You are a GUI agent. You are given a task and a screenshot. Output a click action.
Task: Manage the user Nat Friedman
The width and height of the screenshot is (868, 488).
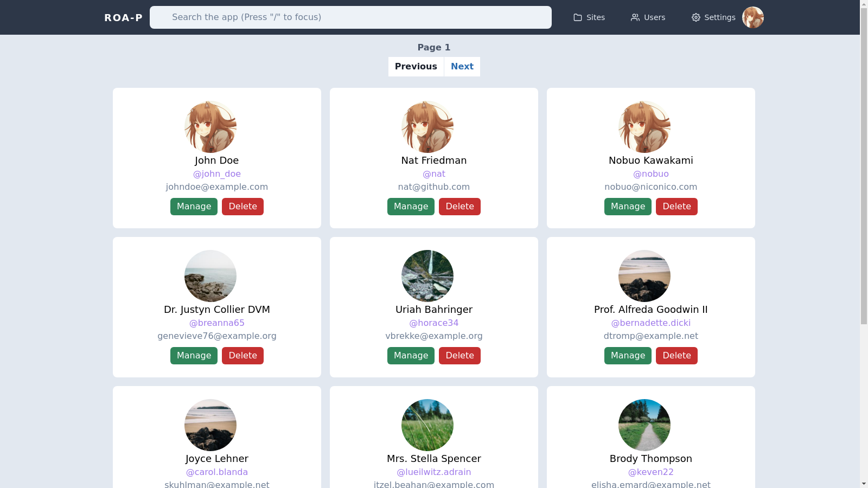[x=411, y=206]
